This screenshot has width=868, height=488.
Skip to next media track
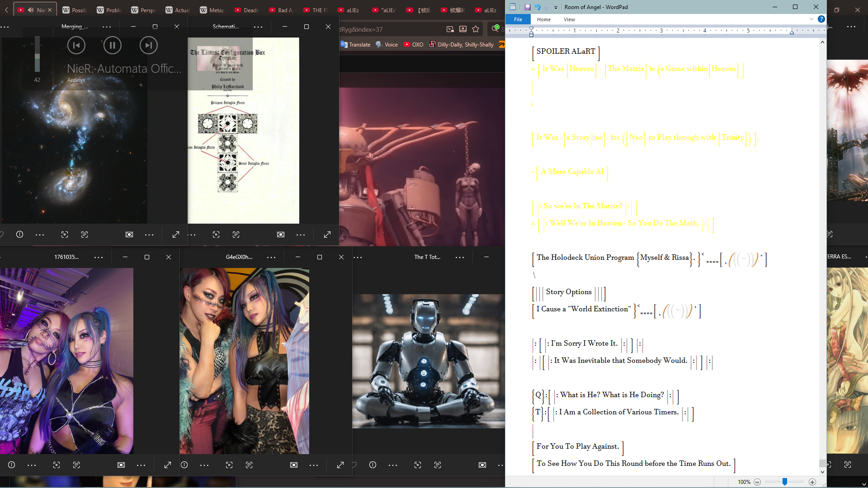[x=148, y=45]
